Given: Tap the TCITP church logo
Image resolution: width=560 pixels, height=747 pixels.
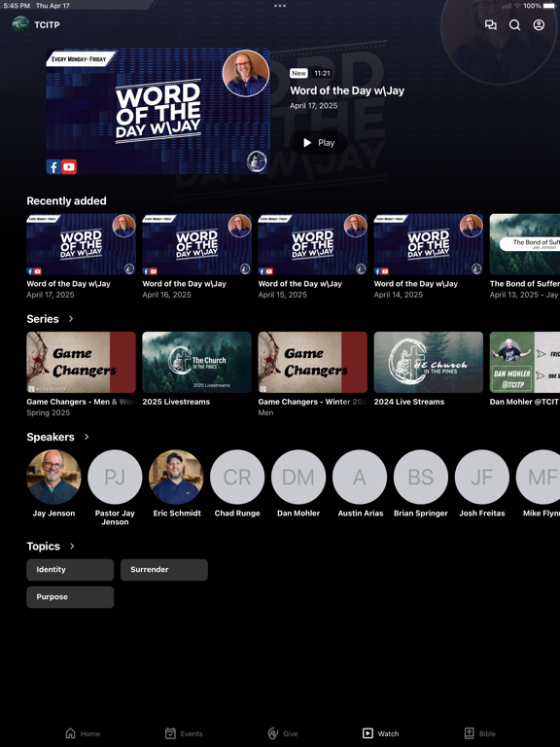Looking at the screenshot, I should point(20,24).
